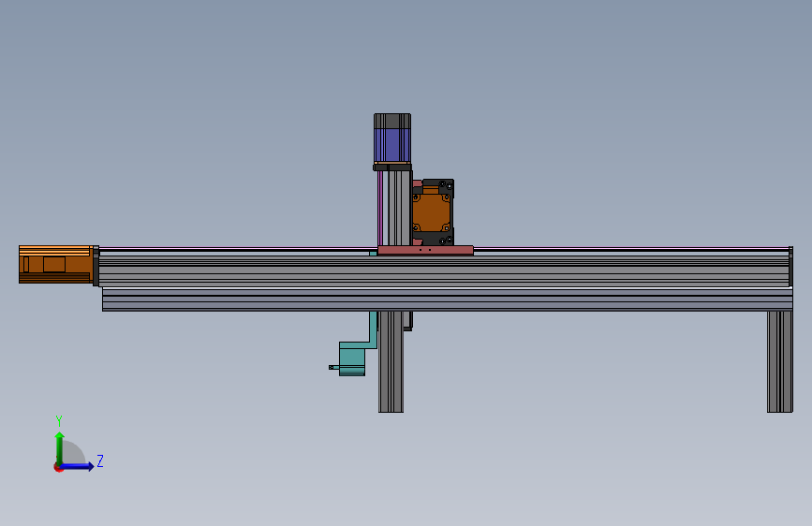Select the red carriage plate on the rail
The width and height of the screenshot is (812, 526).
tap(425, 251)
